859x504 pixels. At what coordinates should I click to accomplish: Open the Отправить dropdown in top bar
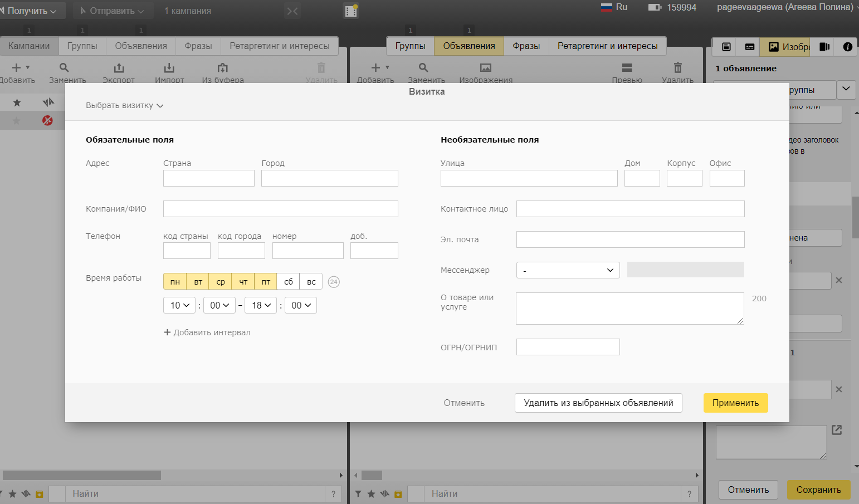pyautogui.click(x=112, y=11)
